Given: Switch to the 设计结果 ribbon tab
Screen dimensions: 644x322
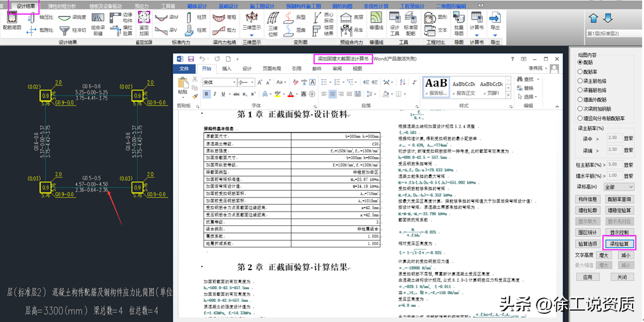Looking at the screenshot, I should point(25,6).
